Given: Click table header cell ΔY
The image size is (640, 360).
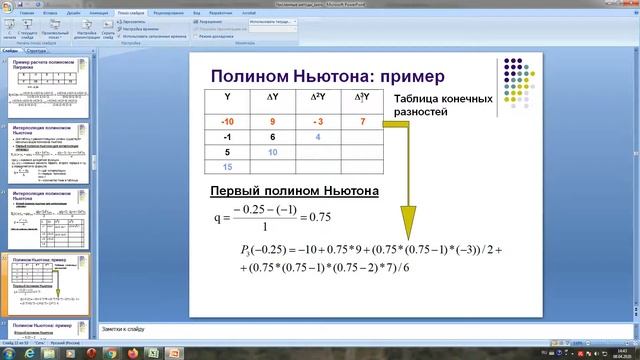Looking at the screenshot, I should [x=273, y=102].
